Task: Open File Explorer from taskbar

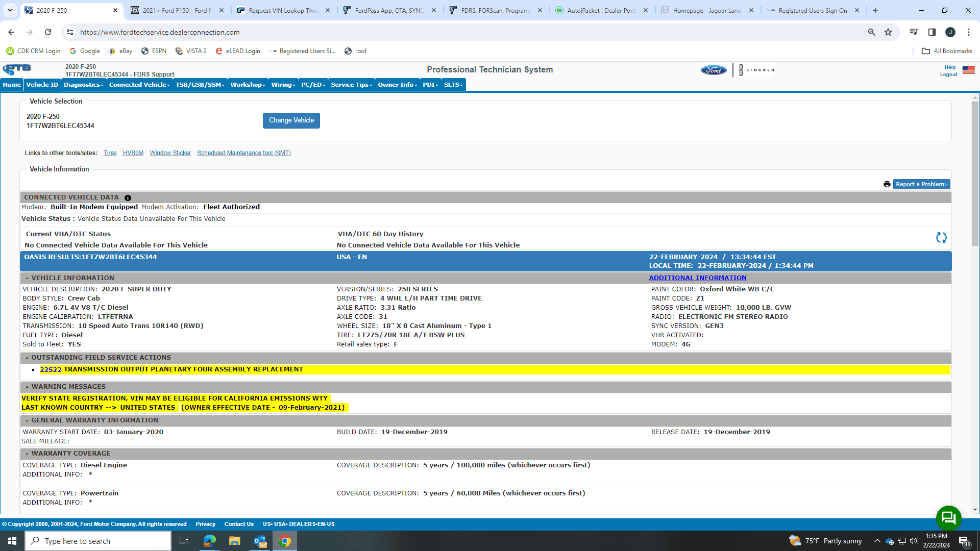Action: [x=234, y=541]
